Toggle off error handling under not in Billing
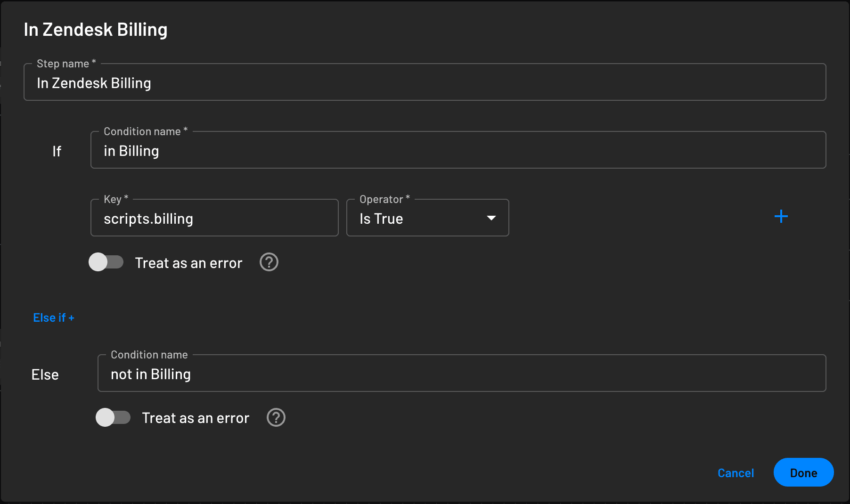 coord(113,417)
